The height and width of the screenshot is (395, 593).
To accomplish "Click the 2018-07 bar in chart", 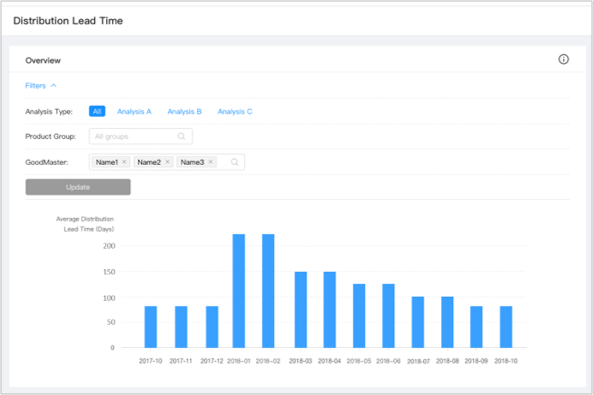I will click(x=418, y=322).
